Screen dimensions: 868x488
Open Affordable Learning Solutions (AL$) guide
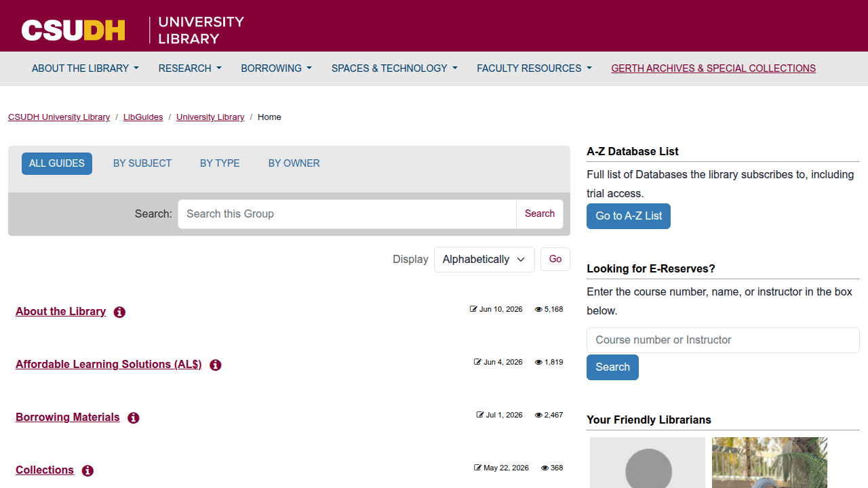click(x=108, y=365)
